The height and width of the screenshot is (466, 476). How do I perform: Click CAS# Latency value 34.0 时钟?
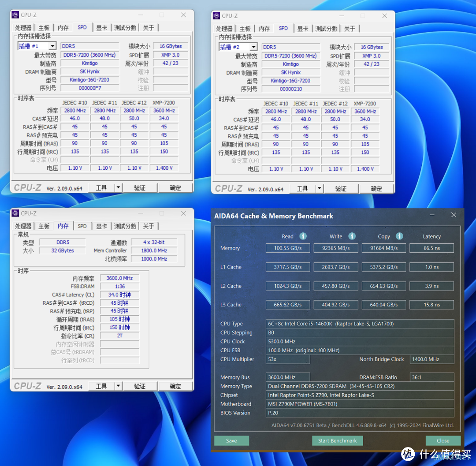click(x=119, y=295)
